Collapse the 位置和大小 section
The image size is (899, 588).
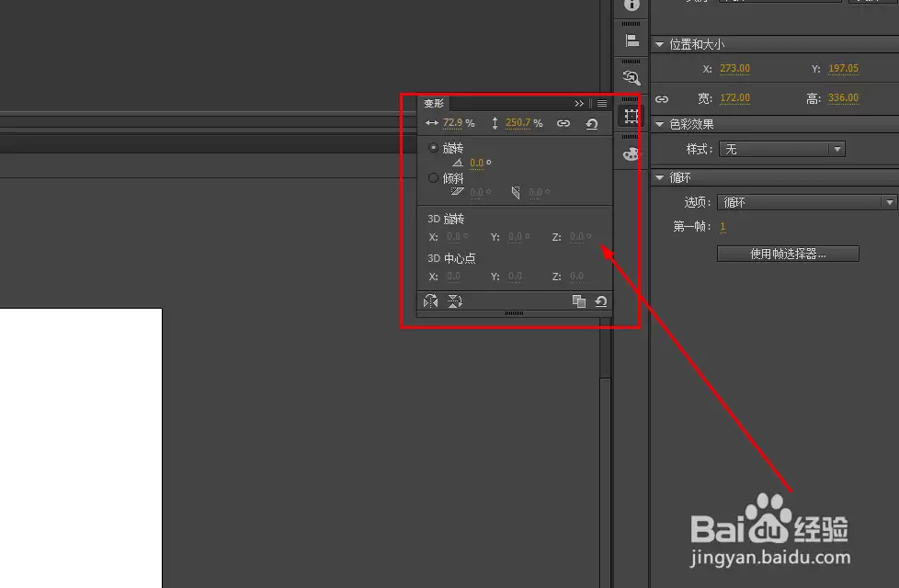(x=659, y=44)
